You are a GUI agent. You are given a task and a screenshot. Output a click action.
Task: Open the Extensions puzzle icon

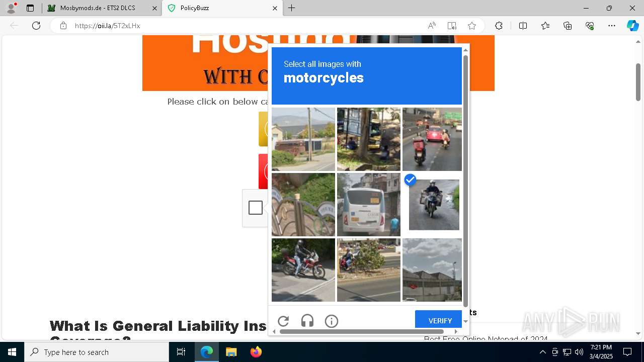tap(499, 26)
